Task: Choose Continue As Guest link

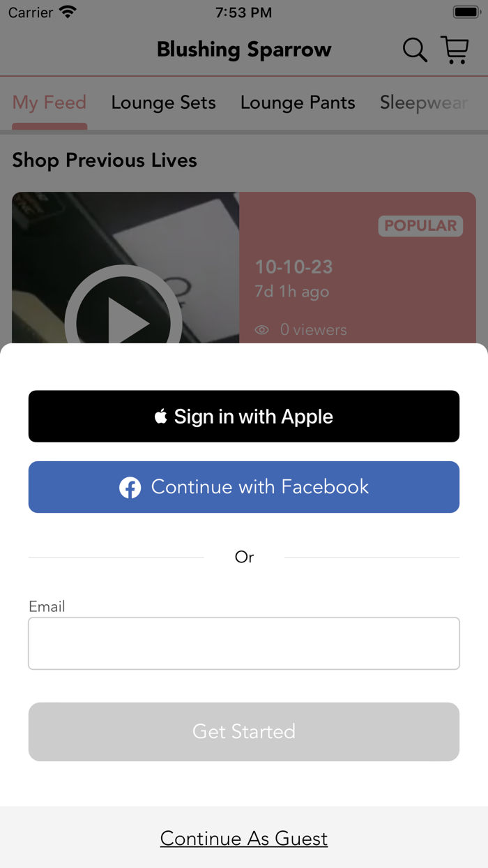Action: 244,838
